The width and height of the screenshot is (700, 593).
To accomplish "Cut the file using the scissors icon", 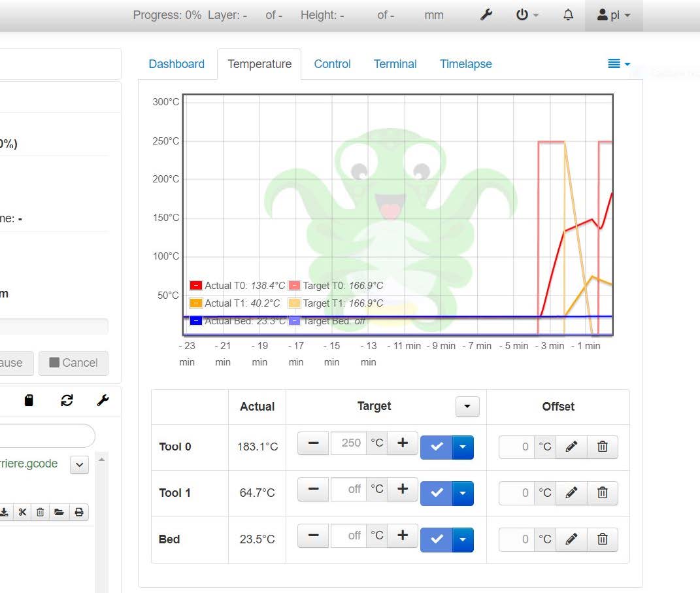I will pyautogui.click(x=22, y=512).
